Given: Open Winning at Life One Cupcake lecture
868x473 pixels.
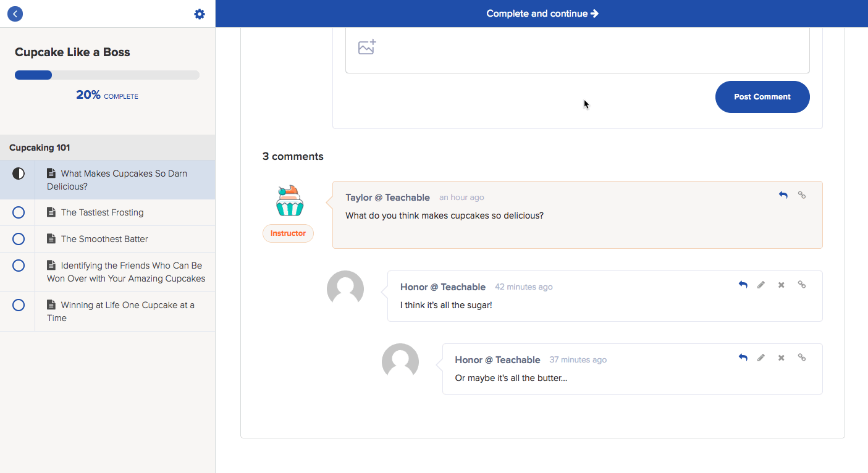Looking at the screenshot, I should 107,311.
